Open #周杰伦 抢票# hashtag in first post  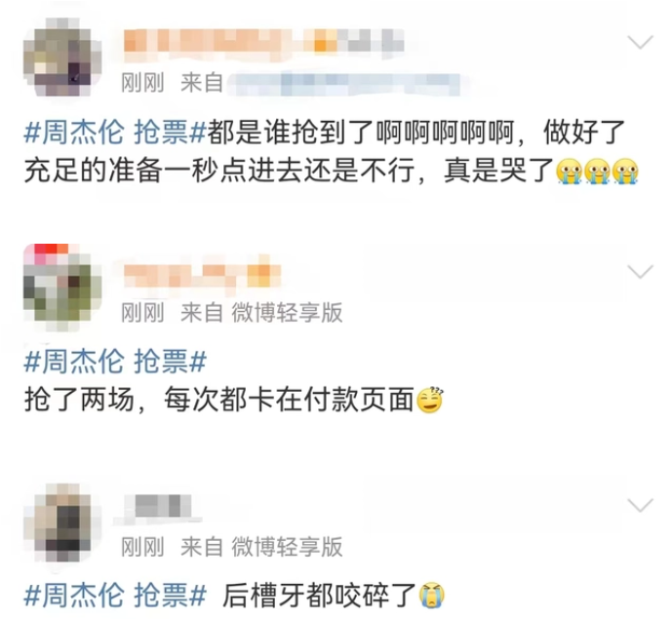click(115, 133)
